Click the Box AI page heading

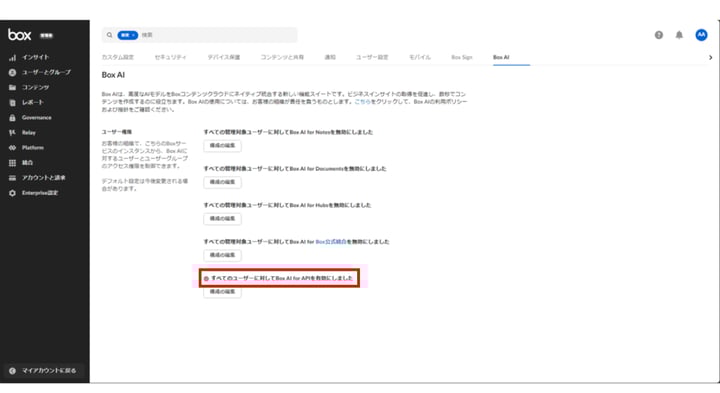coord(113,75)
